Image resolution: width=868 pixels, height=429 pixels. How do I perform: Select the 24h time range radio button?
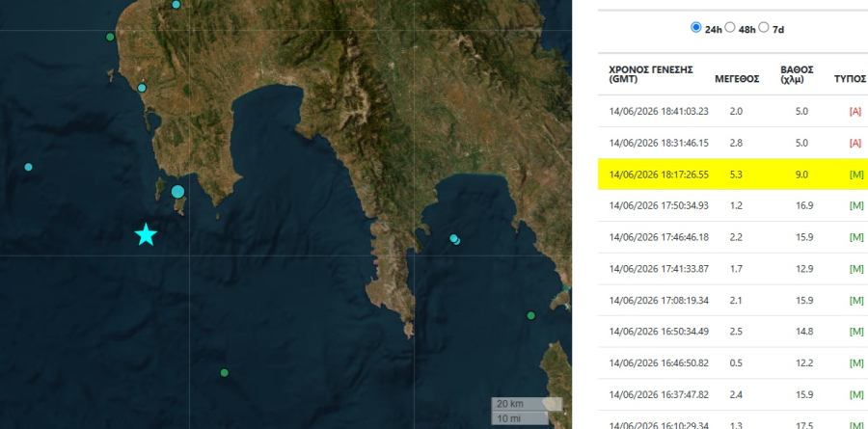695,27
